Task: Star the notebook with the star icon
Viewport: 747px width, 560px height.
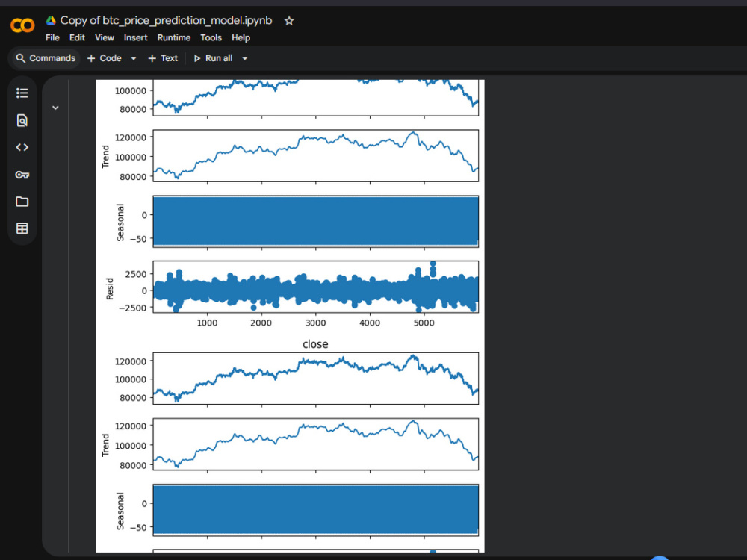Action: click(x=289, y=21)
